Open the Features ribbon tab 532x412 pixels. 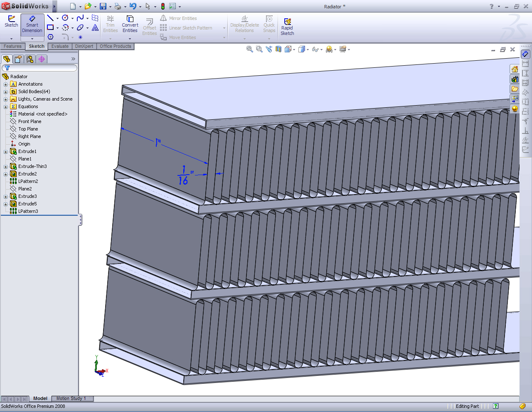coord(12,46)
